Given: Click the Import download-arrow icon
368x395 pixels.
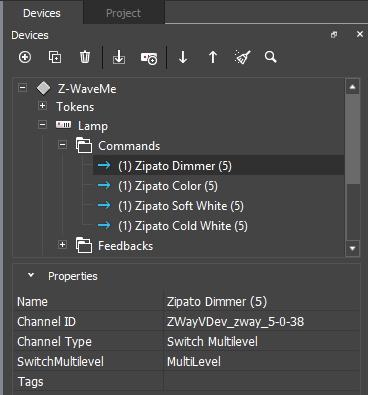Looking at the screenshot, I should pos(119,57).
